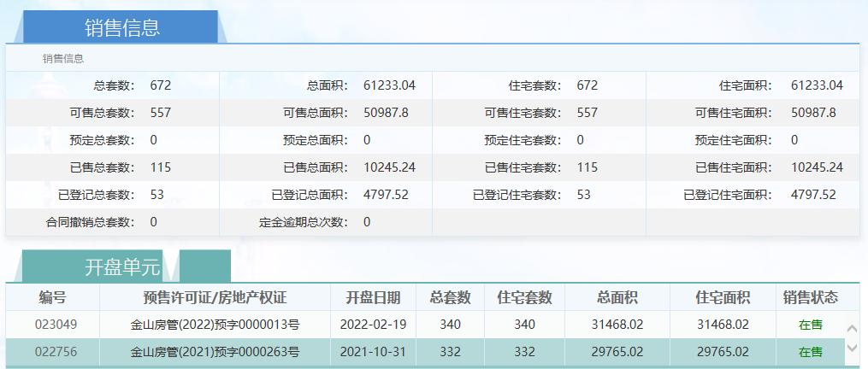Open permit 金山房管(2021)预字0000263号
Viewport: 868px width, 369px height.
[215, 352]
